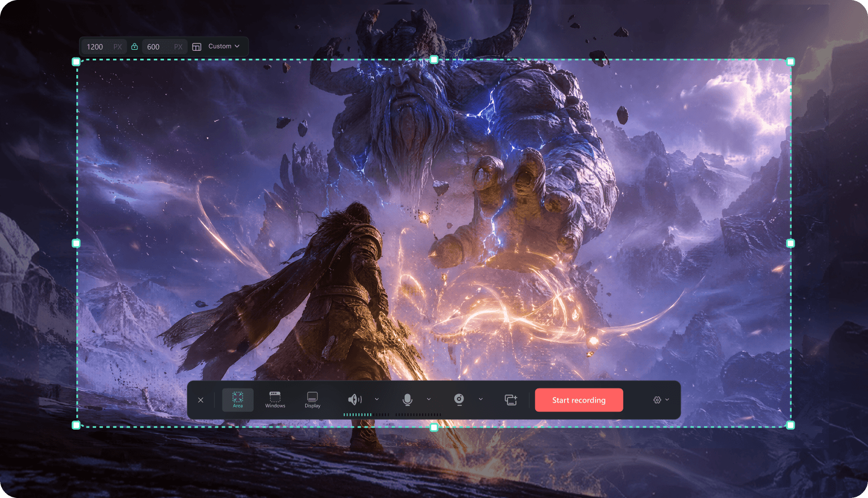Select the Area capture mode
This screenshot has width=868, height=498.
pyautogui.click(x=238, y=400)
